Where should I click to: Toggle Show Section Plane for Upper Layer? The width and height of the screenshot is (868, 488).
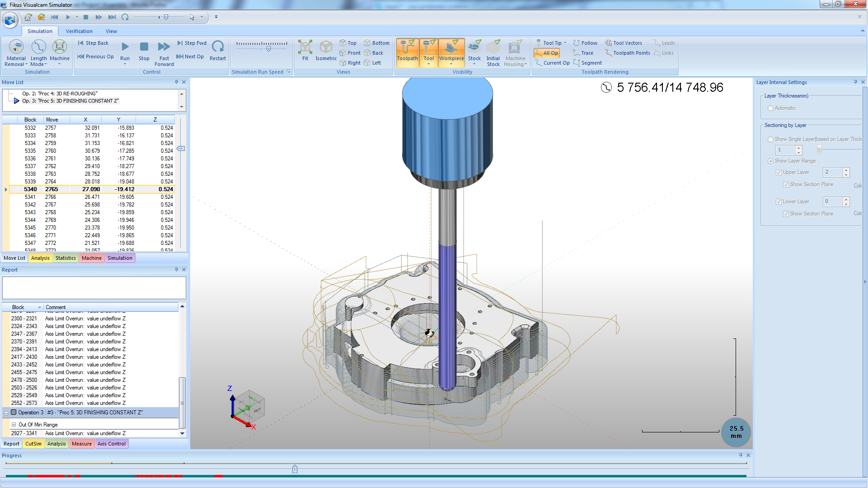(x=786, y=184)
